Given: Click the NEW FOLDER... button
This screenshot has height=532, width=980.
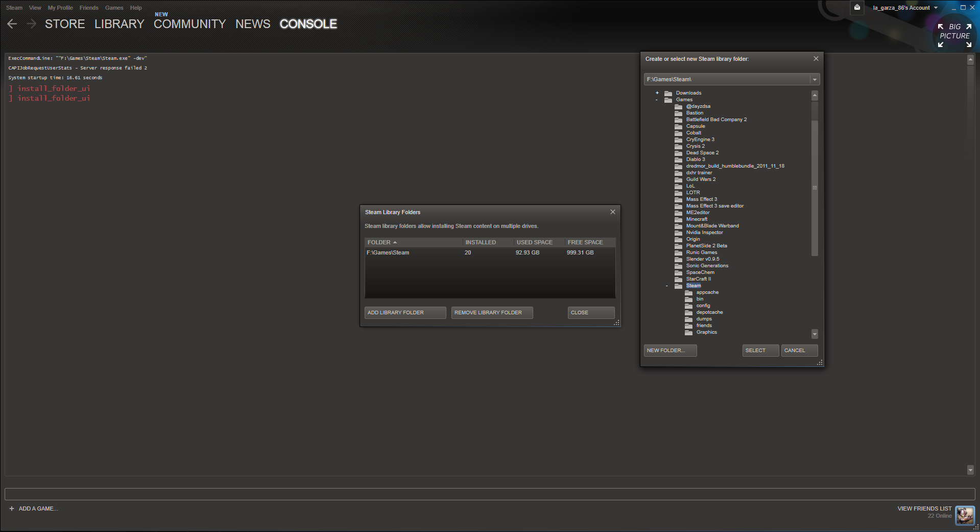Looking at the screenshot, I should [x=671, y=351].
